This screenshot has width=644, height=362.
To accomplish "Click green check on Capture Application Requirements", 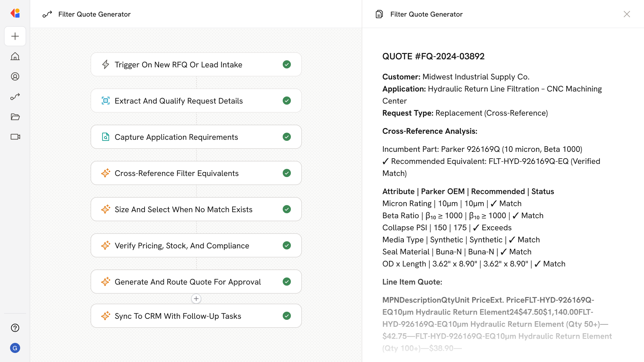I will tap(287, 137).
